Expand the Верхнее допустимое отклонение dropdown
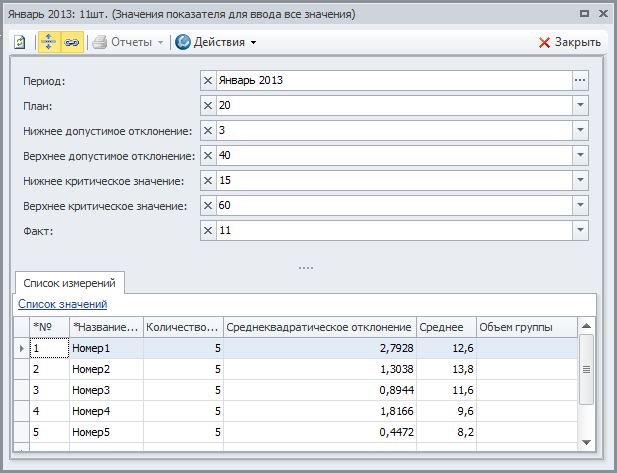The width and height of the screenshot is (617, 473). tap(580, 156)
